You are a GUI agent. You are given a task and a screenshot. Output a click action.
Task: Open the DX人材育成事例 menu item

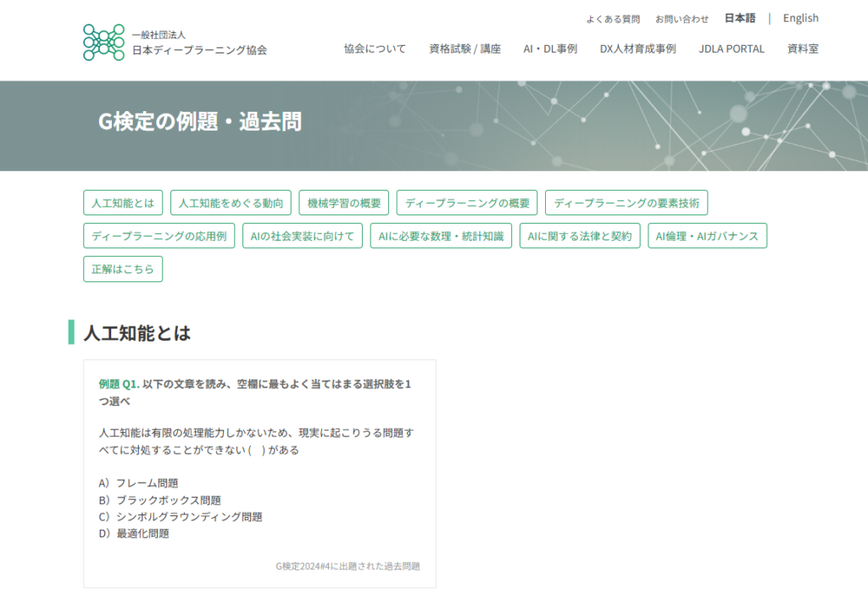click(637, 49)
